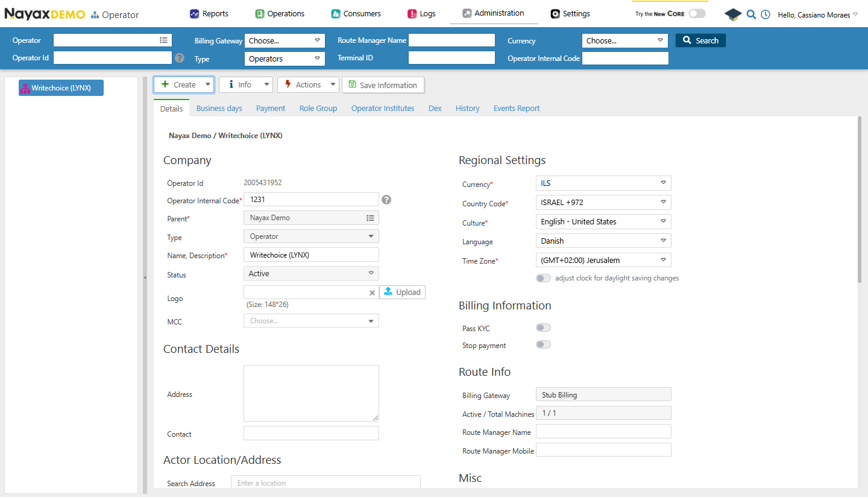Click the Reports menu icon

(195, 13)
